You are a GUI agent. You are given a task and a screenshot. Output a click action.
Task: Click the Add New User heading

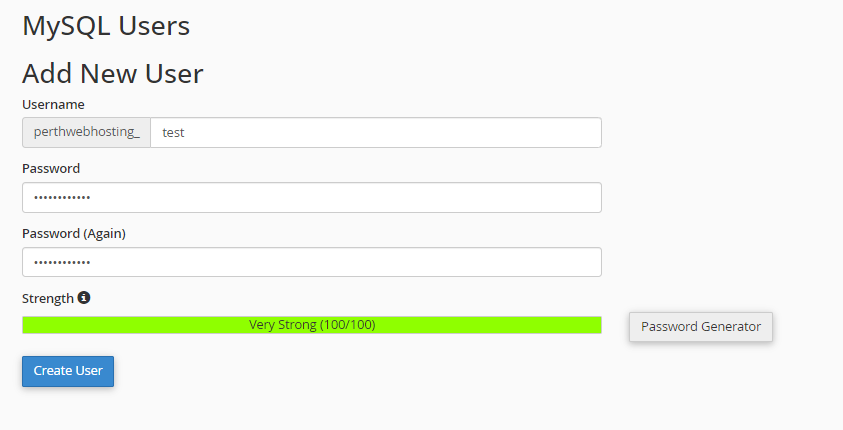coord(113,74)
